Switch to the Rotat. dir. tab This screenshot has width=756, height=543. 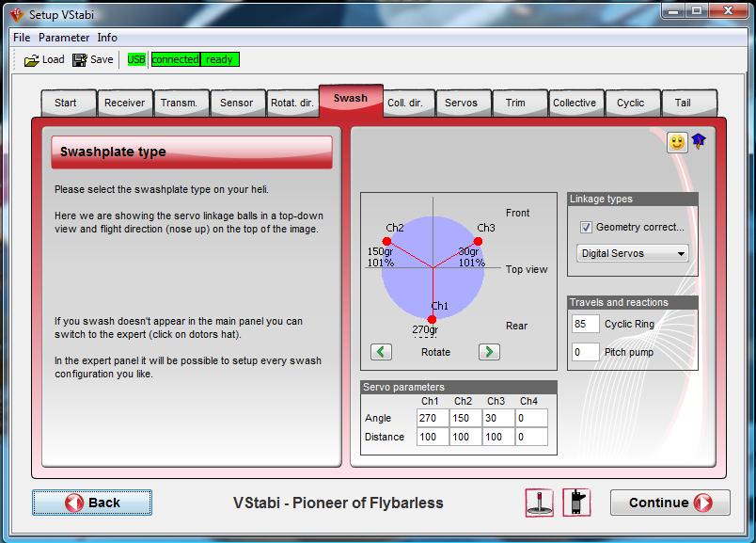pos(292,103)
